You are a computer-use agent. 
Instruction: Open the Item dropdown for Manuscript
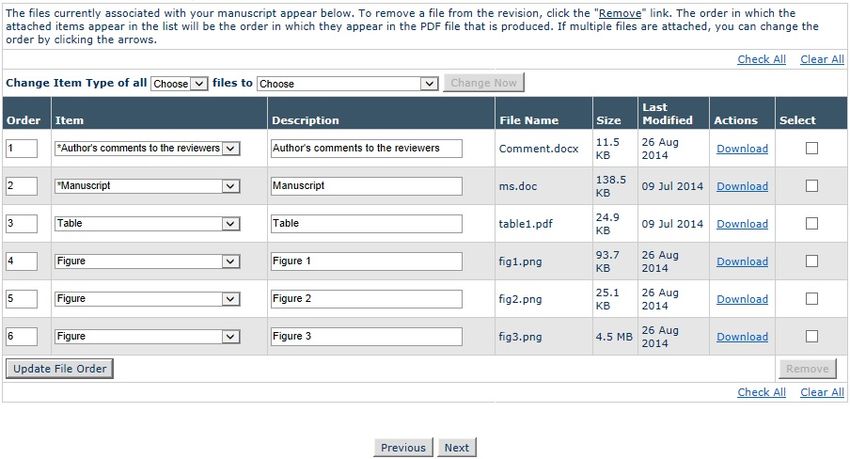[x=147, y=186]
